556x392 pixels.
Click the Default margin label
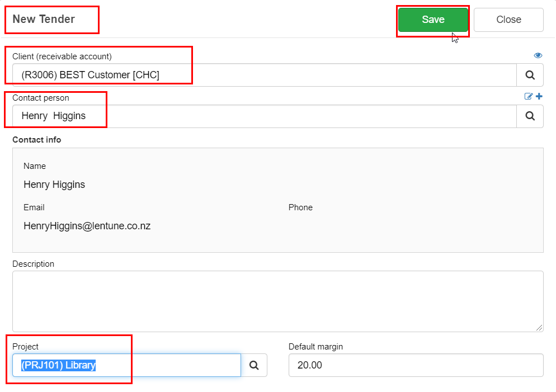tap(315, 347)
